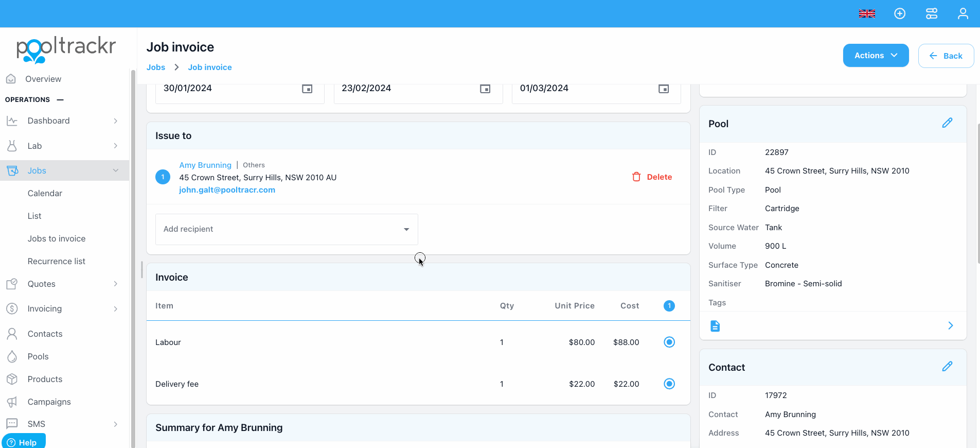This screenshot has height=448, width=980.
Task: Click the Job invoice breadcrumb link
Action: click(210, 67)
